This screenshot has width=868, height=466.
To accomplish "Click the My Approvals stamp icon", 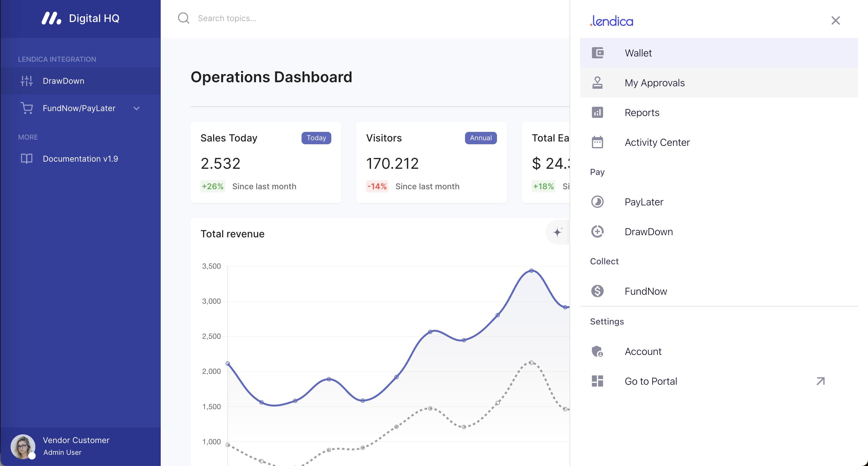I will [597, 83].
